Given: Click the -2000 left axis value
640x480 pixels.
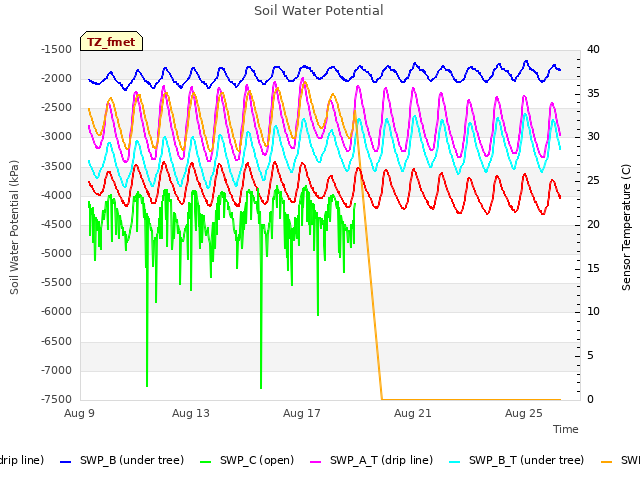Looking at the screenshot, I should 56,78.
